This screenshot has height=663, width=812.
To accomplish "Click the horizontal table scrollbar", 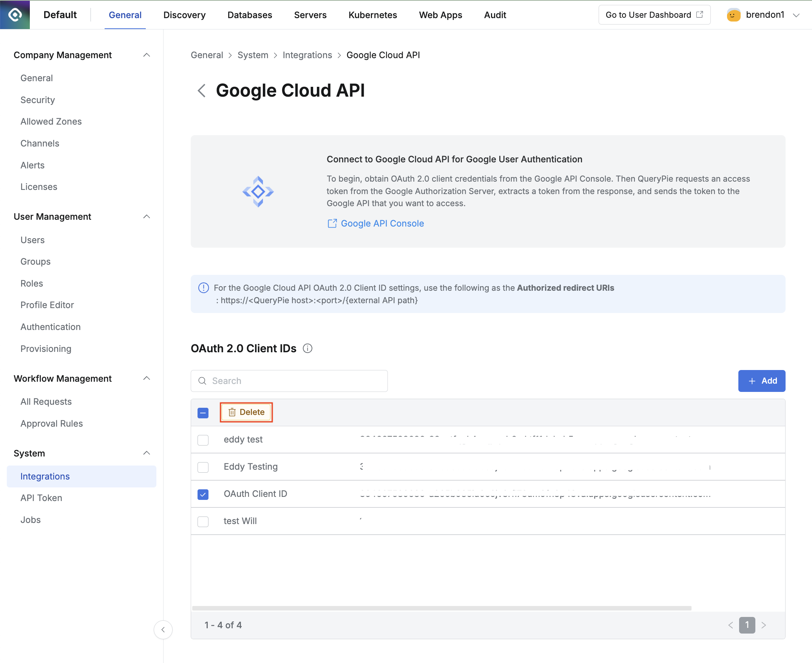I will click(x=441, y=607).
